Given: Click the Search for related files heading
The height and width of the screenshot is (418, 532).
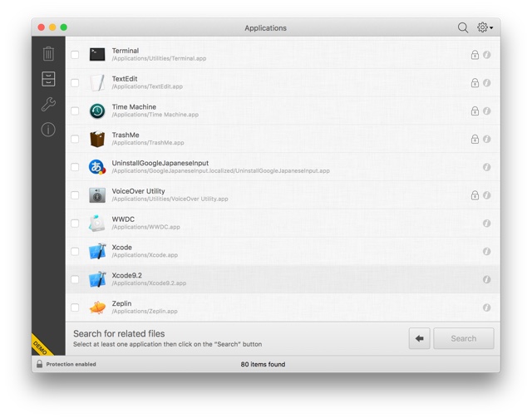Looking at the screenshot, I should point(119,333).
